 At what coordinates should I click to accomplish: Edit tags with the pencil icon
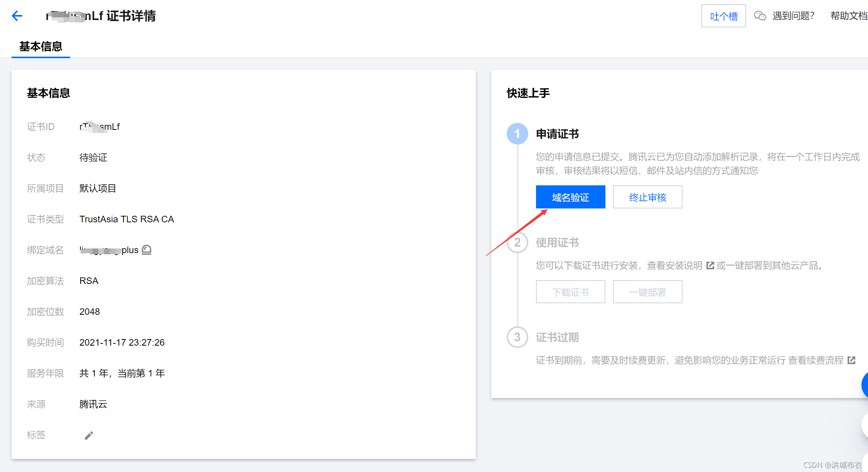[89, 435]
